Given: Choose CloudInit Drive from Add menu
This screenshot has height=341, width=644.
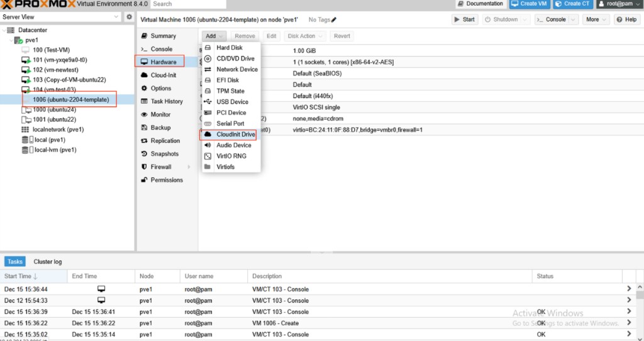Looking at the screenshot, I should pos(231,135).
